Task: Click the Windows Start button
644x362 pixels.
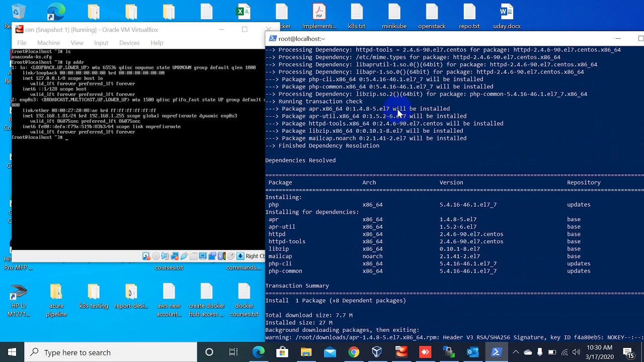Action: [x=12, y=352]
